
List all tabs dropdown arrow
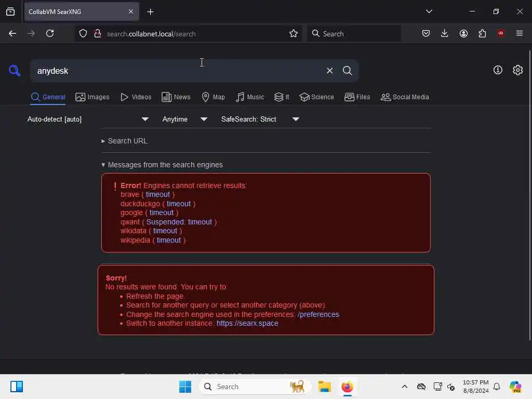click(x=429, y=11)
